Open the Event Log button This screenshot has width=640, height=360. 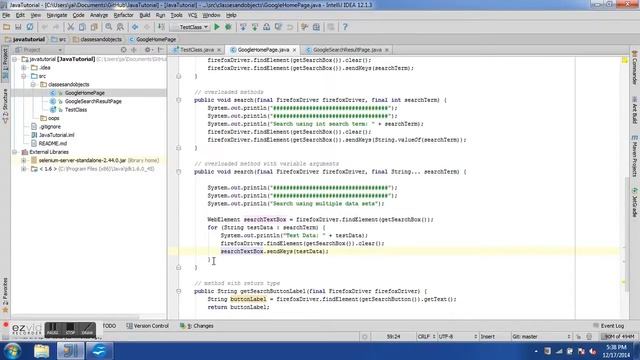click(x=609, y=326)
